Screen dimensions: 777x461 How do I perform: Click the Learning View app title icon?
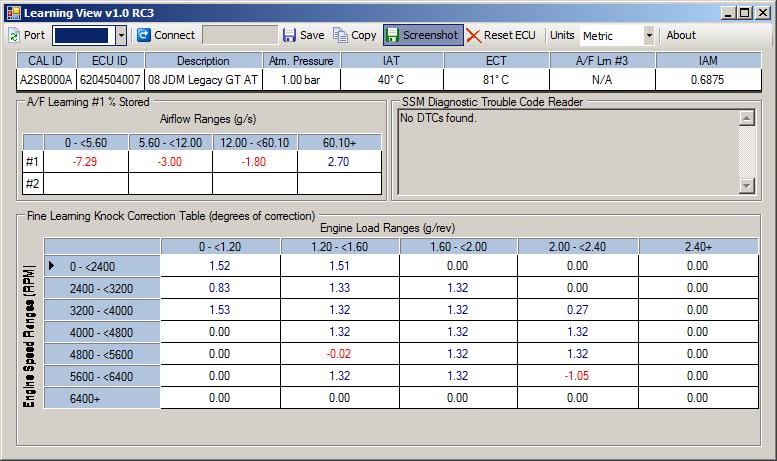pos(14,13)
